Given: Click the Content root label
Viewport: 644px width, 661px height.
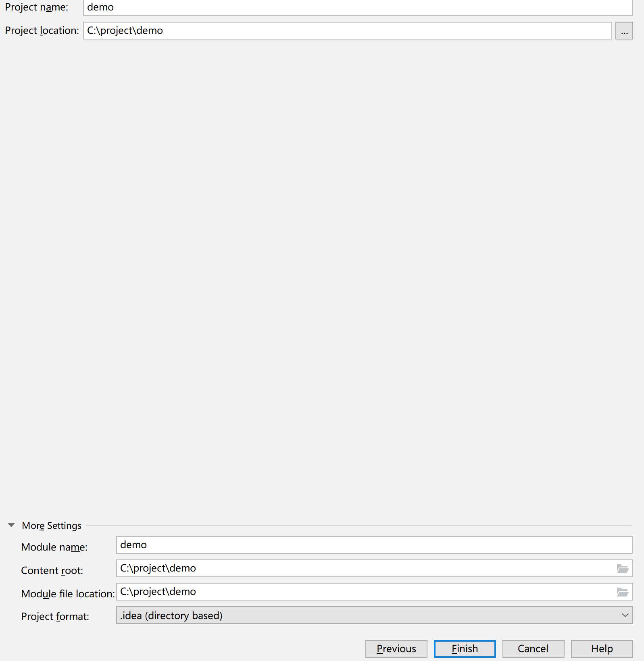Looking at the screenshot, I should point(52,570).
